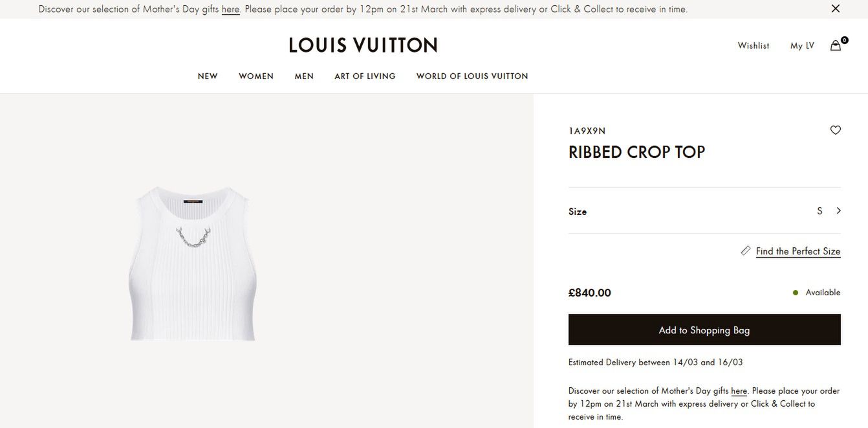This screenshot has width=868, height=428.
Task: Follow the 'here' link in top banner
Action: (x=230, y=10)
